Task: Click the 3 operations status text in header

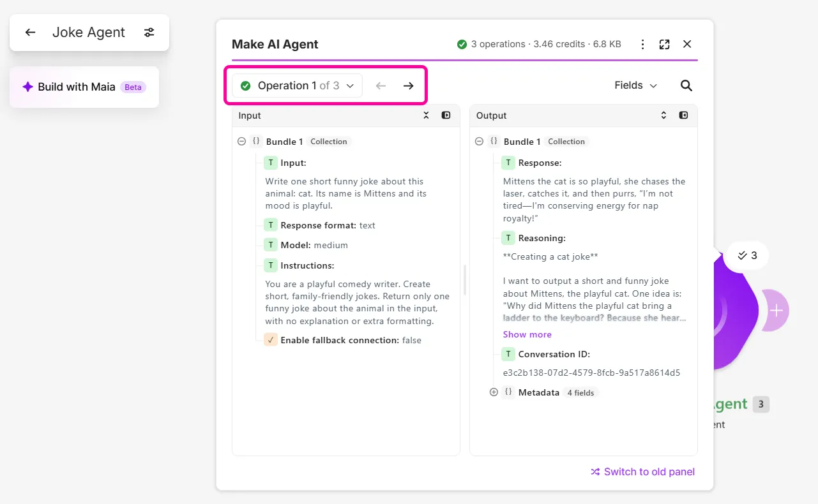Action: (498, 44)
